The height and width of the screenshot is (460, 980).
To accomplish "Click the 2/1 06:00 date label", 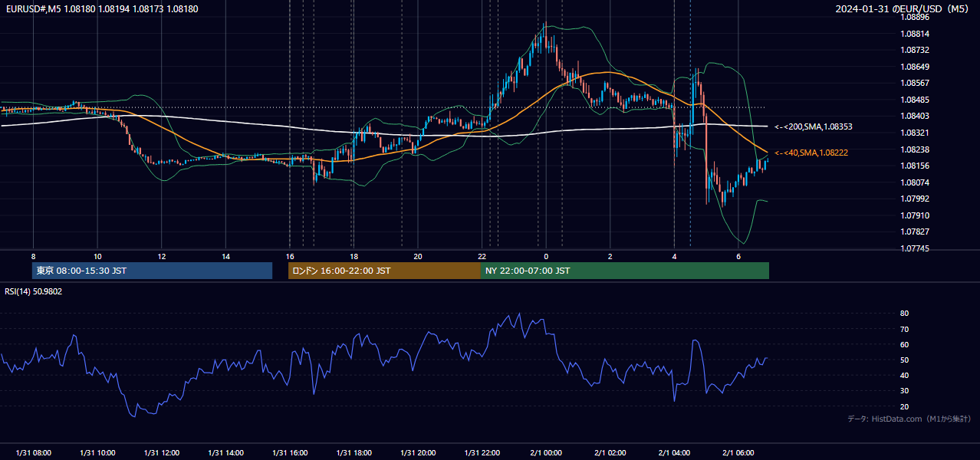I will [x=738, y=453].
